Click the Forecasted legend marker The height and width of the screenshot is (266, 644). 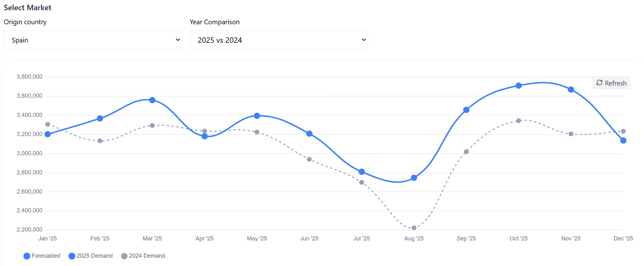[x=27, y=256]
